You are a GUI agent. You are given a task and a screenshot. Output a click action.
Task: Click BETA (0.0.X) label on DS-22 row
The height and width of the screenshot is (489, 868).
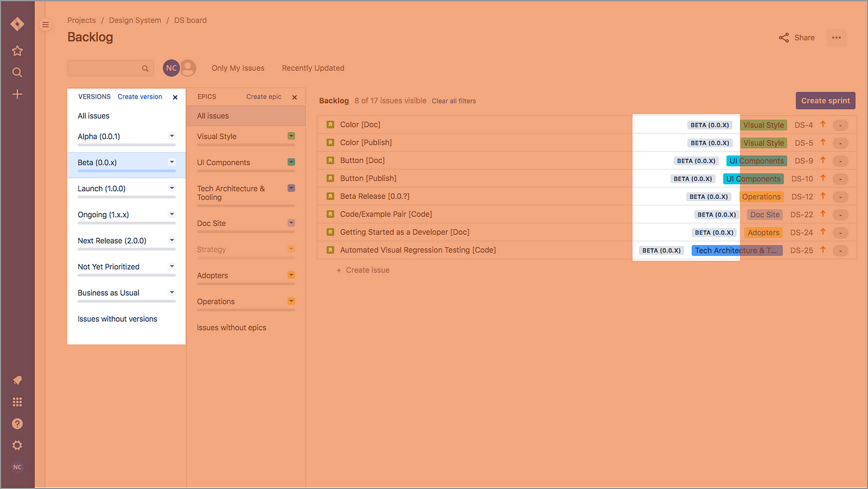[717, 215]
